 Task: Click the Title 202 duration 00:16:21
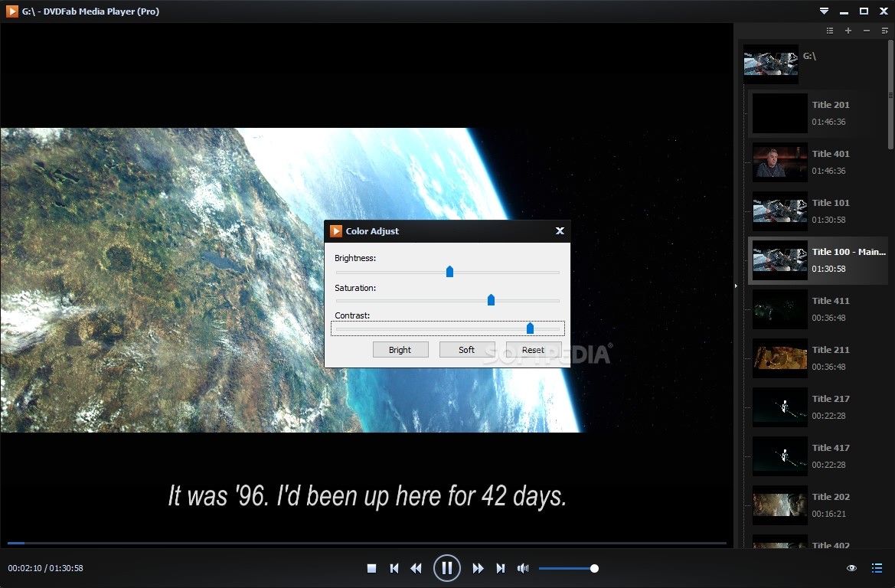pos(829,514)
